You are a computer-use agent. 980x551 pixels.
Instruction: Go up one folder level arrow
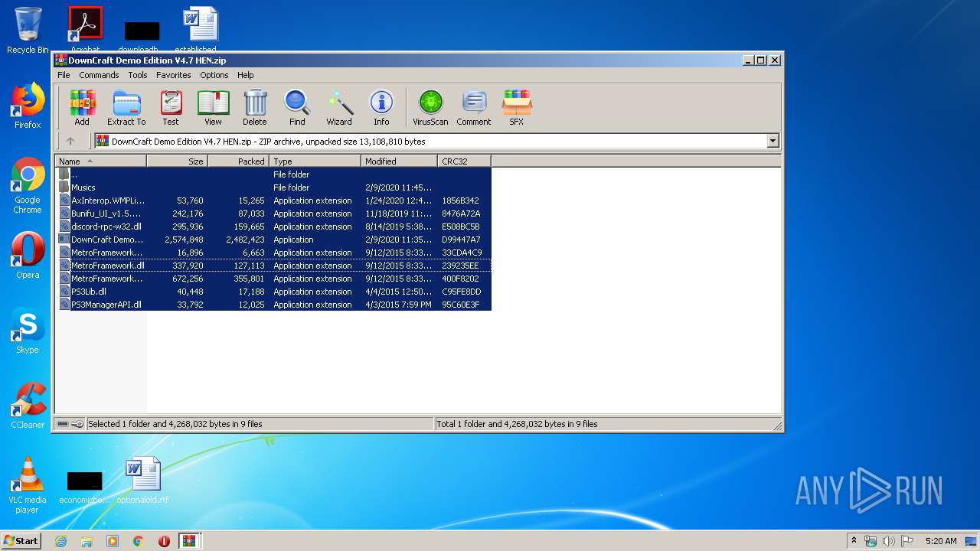[x=70, y=141]
